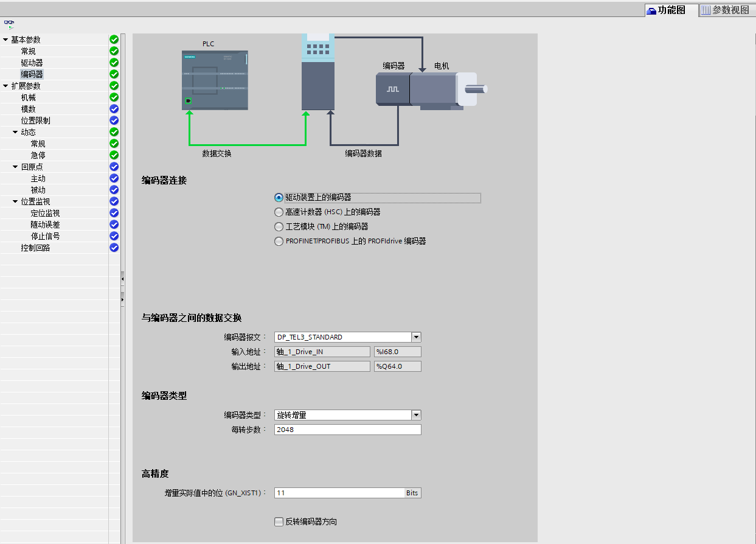This screenshot has width=756, height=544.
Task: Open the 编码器类型 dropdown list
Action: 416,415
